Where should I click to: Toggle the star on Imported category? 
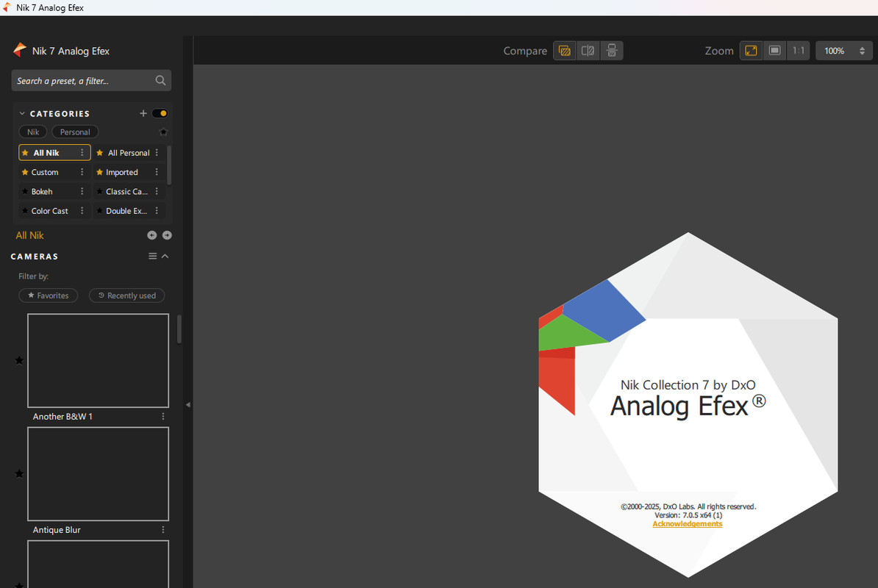pos(100,172)
